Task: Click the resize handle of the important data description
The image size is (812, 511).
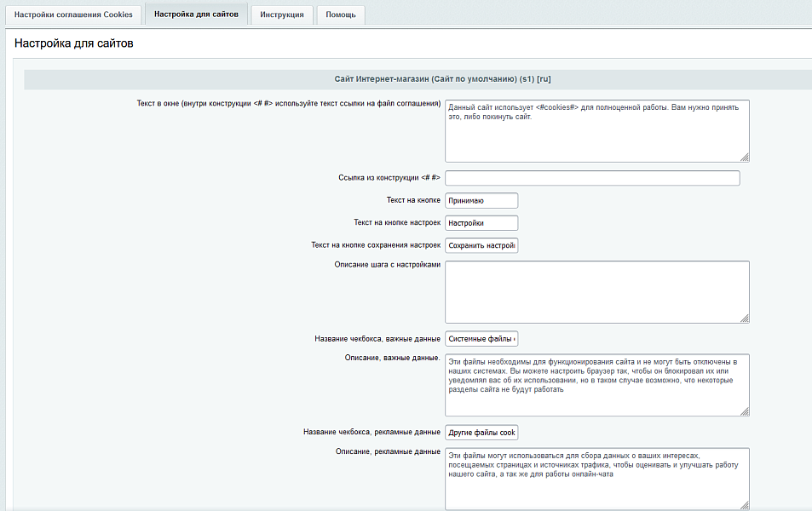Action: pyautogui.click(x=745, y=411)
